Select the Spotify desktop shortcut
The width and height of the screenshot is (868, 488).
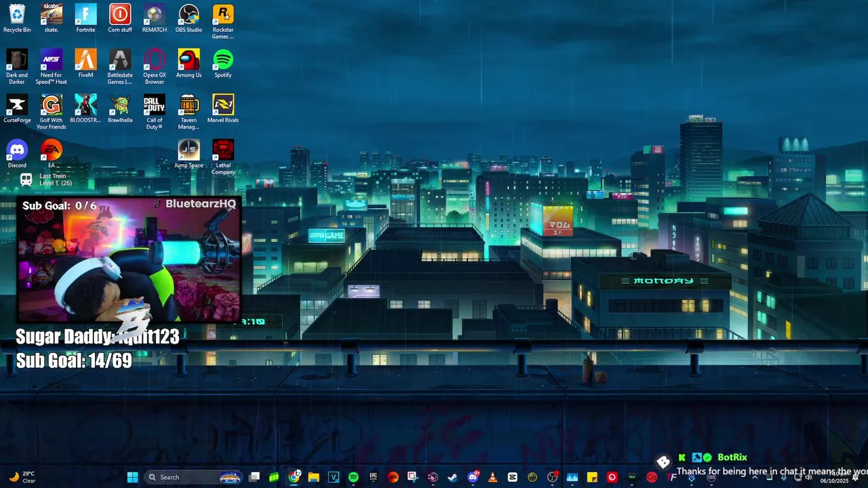(223, 64)
